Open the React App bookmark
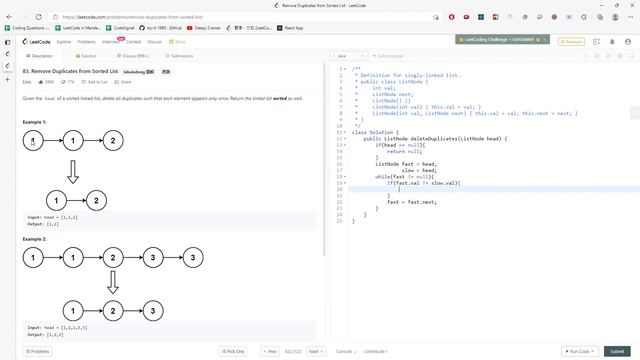The width and height of the screenshot is (640, 360). pos(290,28)
